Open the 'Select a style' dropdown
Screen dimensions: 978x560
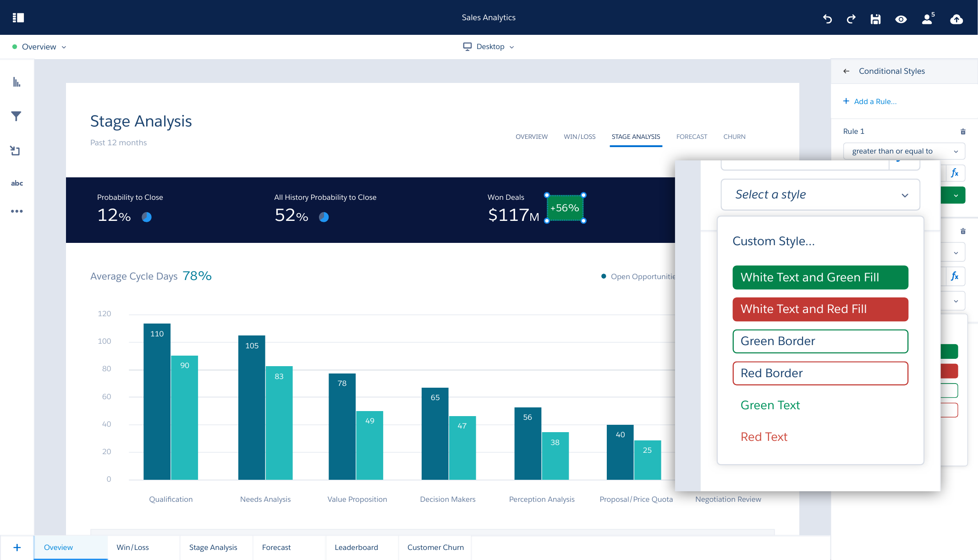click(x=820, y=195)
